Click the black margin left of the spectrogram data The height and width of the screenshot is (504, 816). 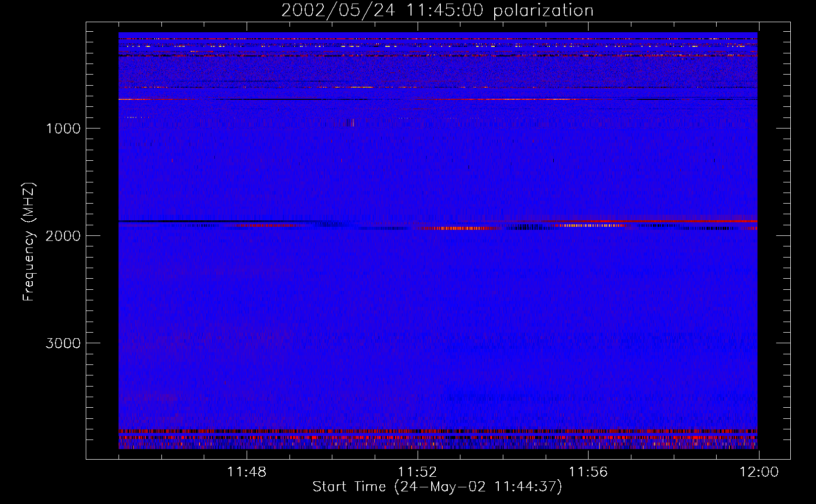point(102,242)
